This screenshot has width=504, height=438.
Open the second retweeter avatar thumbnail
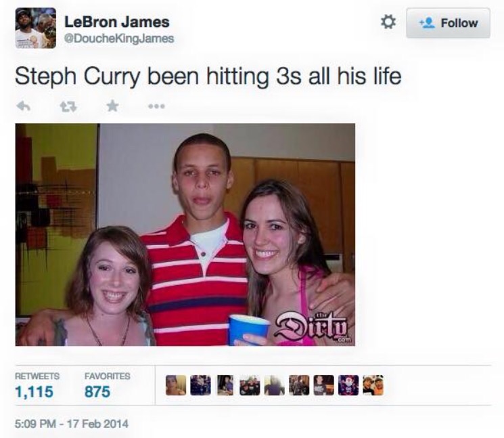click(200, 385)
